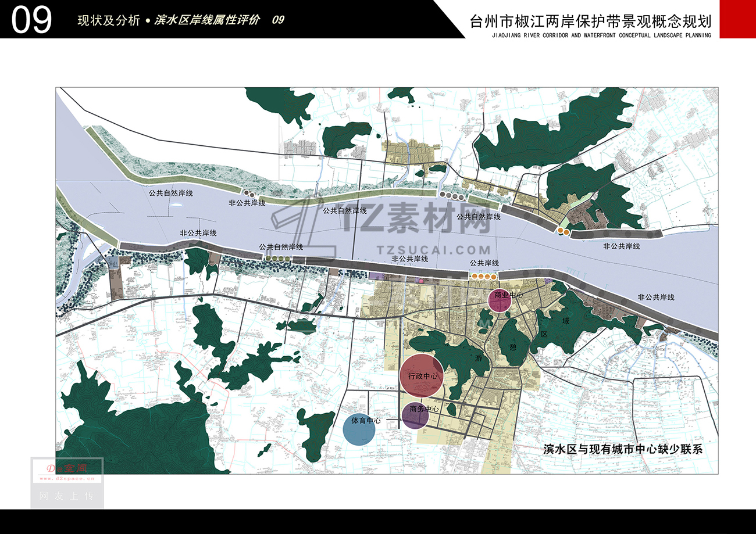
Task: Click the title 台州市椒江两岸保护带景观概念规划
Action: [590, 22]
